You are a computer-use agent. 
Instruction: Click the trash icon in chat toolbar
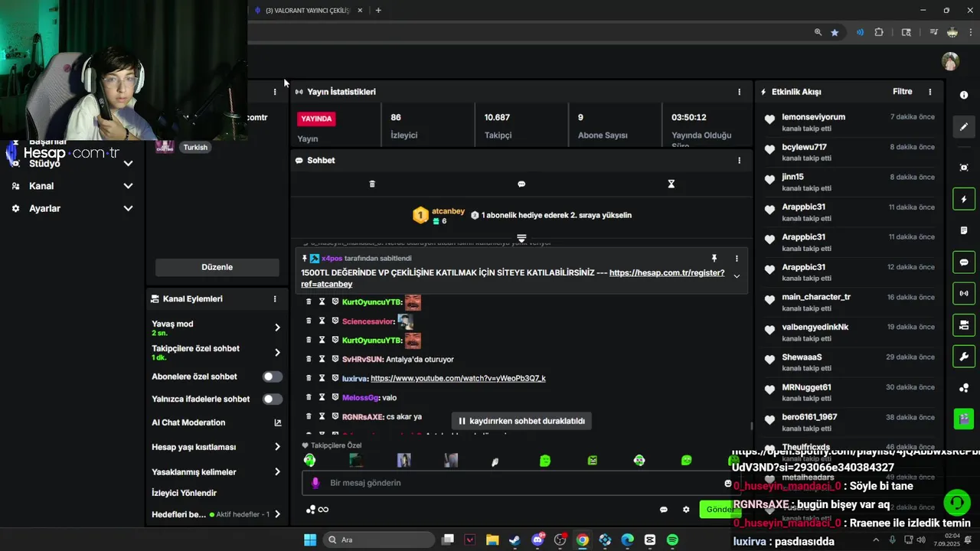(372, 184)
